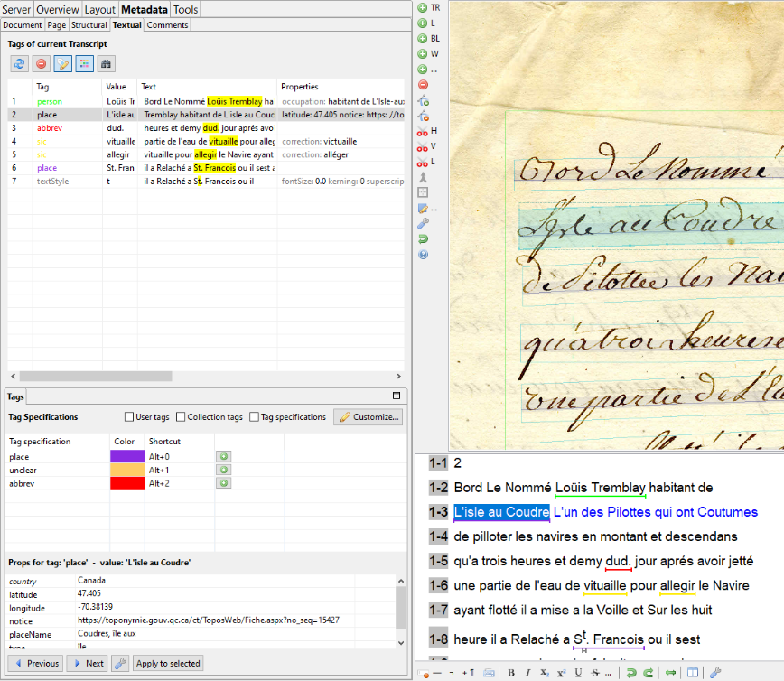
Task: Click the reload tags icon
Action: tap(20, 63)
